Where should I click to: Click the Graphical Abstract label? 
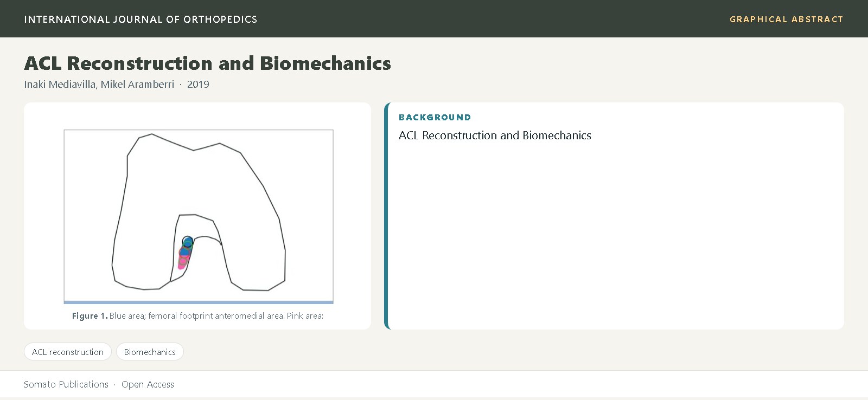[786, 19]
